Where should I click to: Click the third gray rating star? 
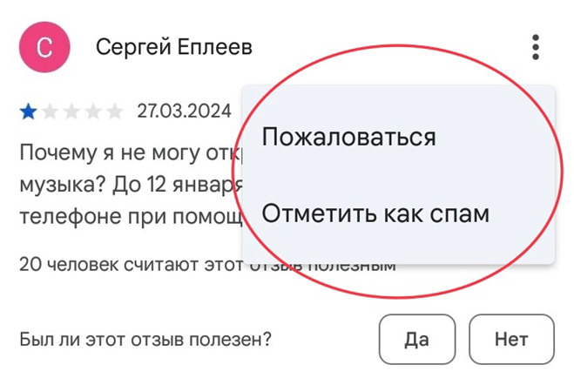point(71,112)
